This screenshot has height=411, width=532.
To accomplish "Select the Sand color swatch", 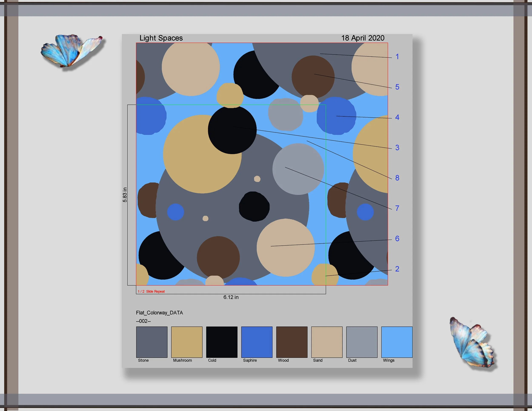I will (x=327, y=342).
